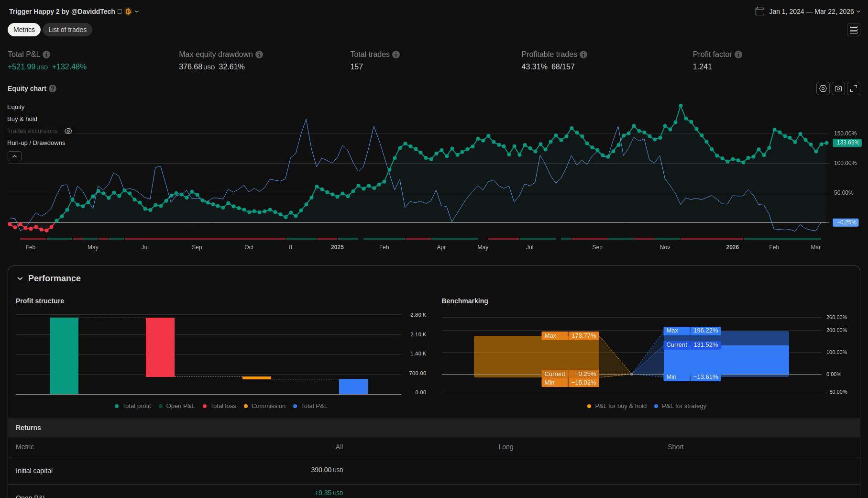Open the Max equity drawdown info icon
The image size is (868, 498).
click(x=259, y=55)
